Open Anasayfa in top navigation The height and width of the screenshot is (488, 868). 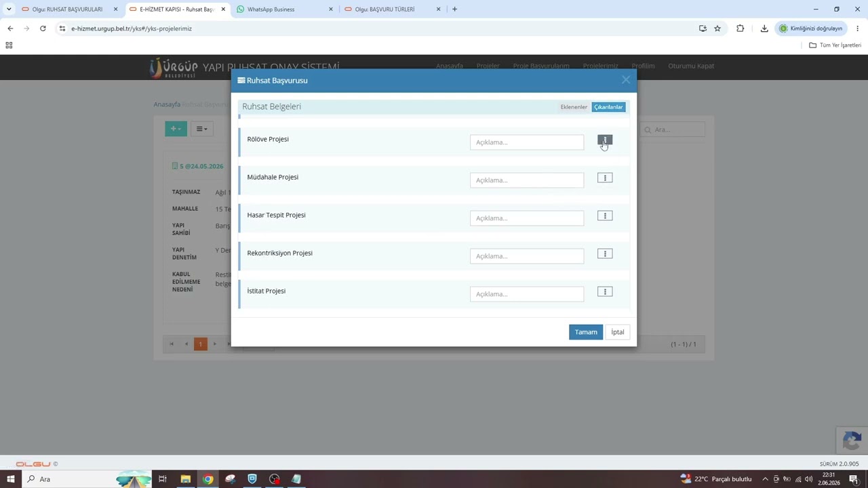pyautogui.click(x=450, y=66)
